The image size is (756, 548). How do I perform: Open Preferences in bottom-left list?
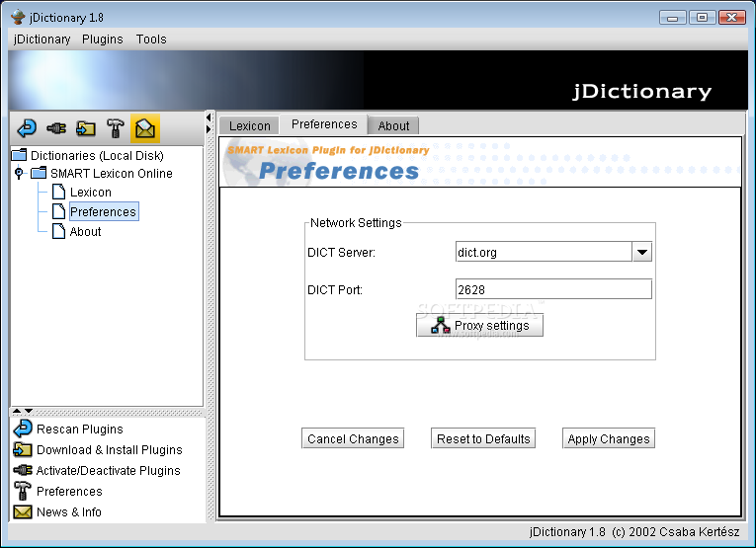pyautogui.click(x=69, y=491)
